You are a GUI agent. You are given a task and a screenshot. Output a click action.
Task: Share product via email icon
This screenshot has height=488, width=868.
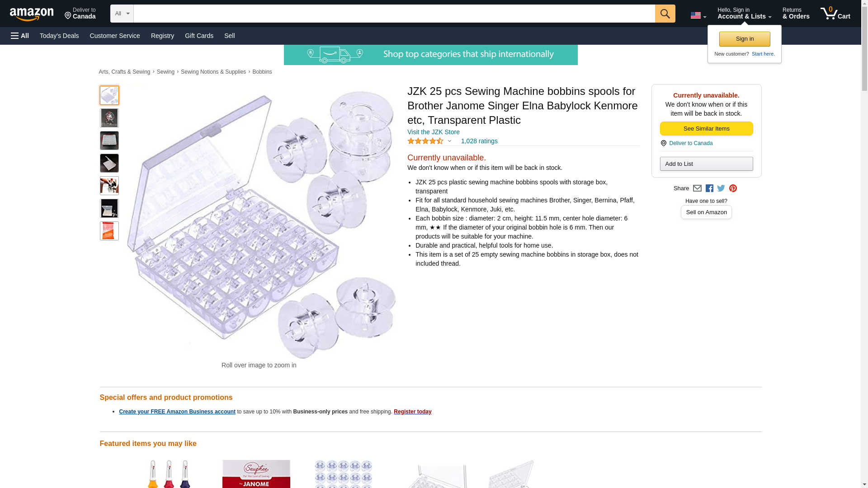tap(697, 188)
